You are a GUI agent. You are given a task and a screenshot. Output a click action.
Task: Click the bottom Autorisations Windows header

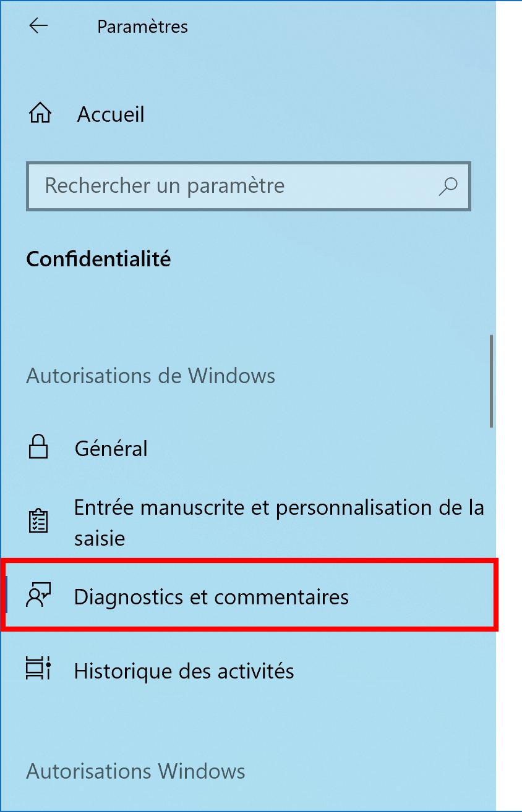point(135,771)
